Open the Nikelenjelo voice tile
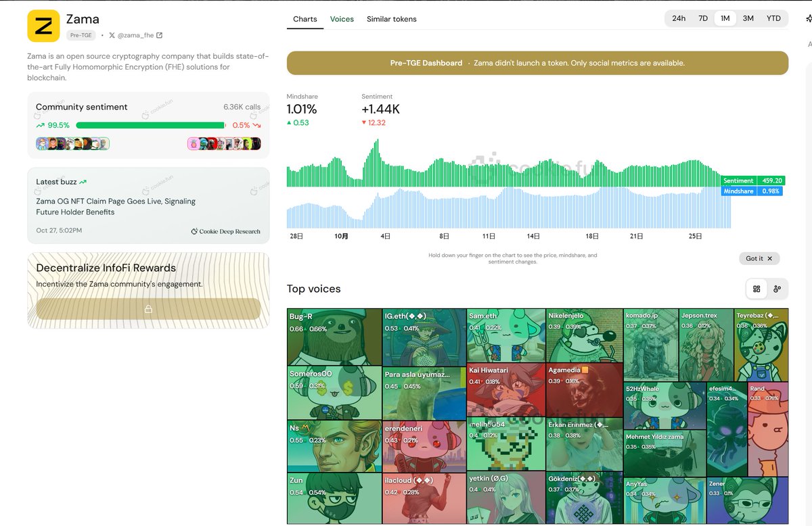The height and width of the screenshot is (526, 812). tap(585, 335)
